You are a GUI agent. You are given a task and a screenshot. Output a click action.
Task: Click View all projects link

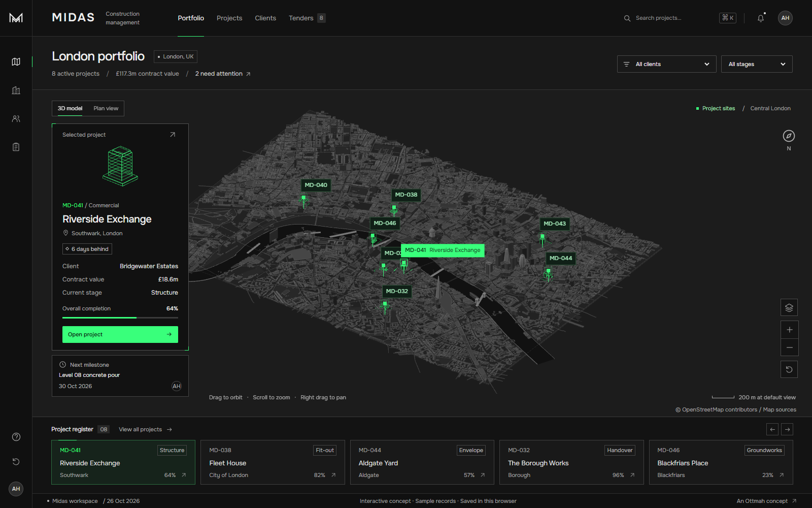pos(146,429)
